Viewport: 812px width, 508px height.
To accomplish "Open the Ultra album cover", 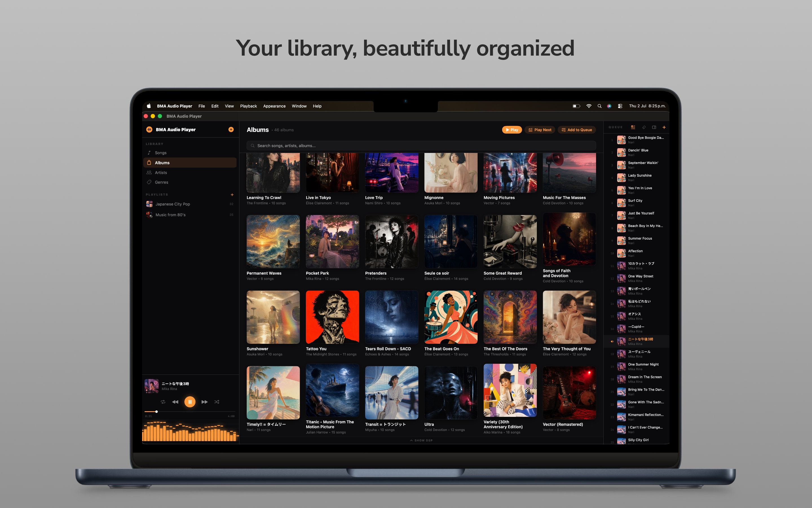I will click(x=451, y=393).
